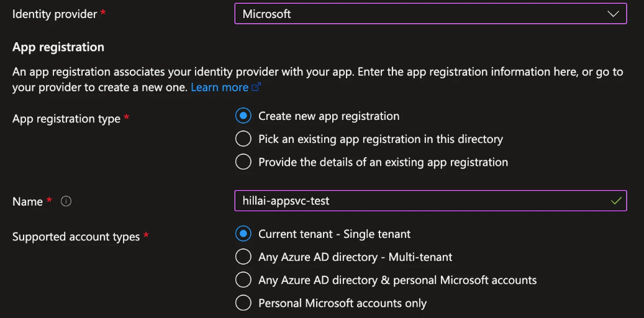Click the App registration section heading
Viewport: 644px width, 318px height.
click(58, 47)
